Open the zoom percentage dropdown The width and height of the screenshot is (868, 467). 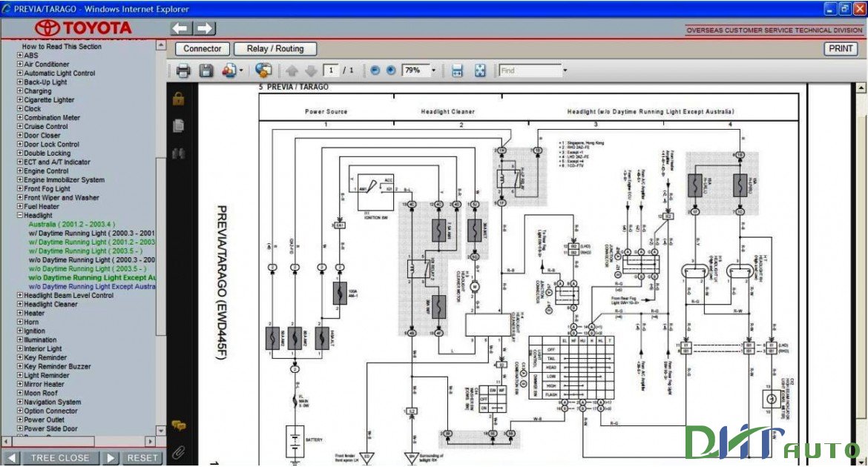(x=433, y=71)
